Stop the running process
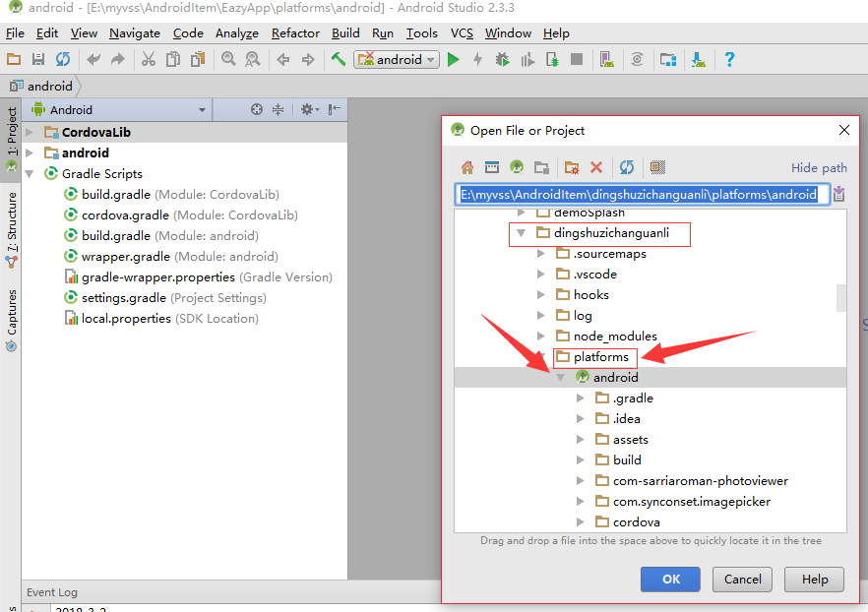 tap(577, 59)
